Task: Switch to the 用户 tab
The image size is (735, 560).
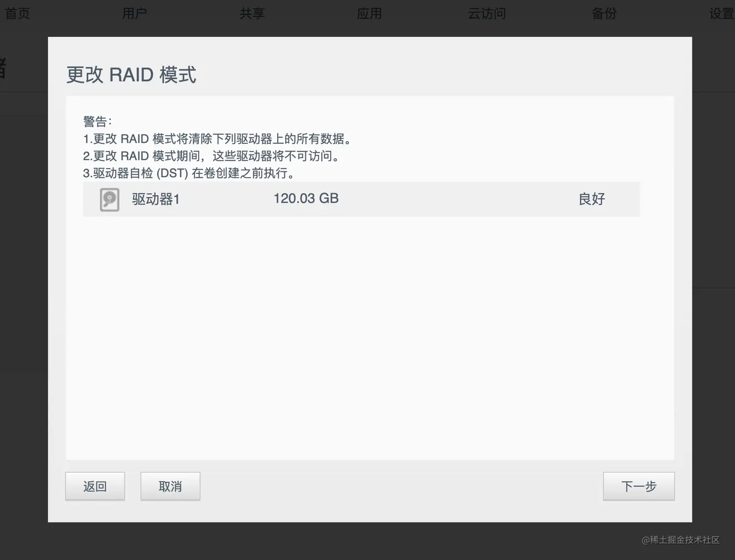Action: tap(135, 14)
